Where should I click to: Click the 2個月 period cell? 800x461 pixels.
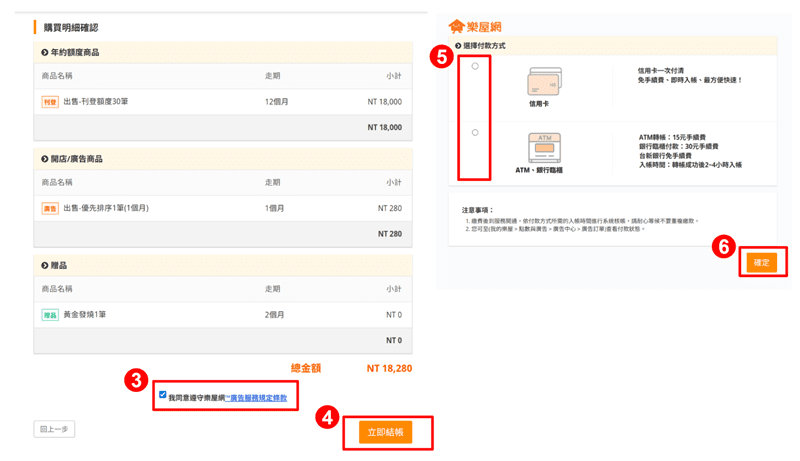click(274, 315)
